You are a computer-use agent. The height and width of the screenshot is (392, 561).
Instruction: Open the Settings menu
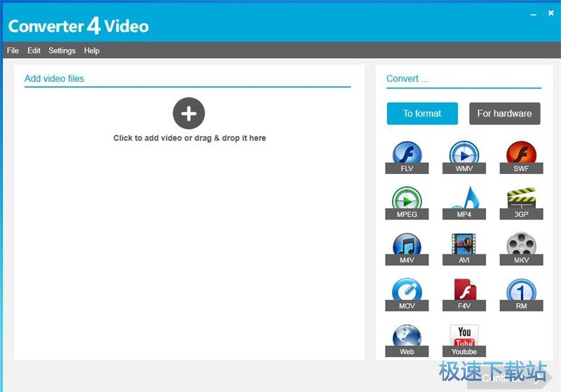62,50
